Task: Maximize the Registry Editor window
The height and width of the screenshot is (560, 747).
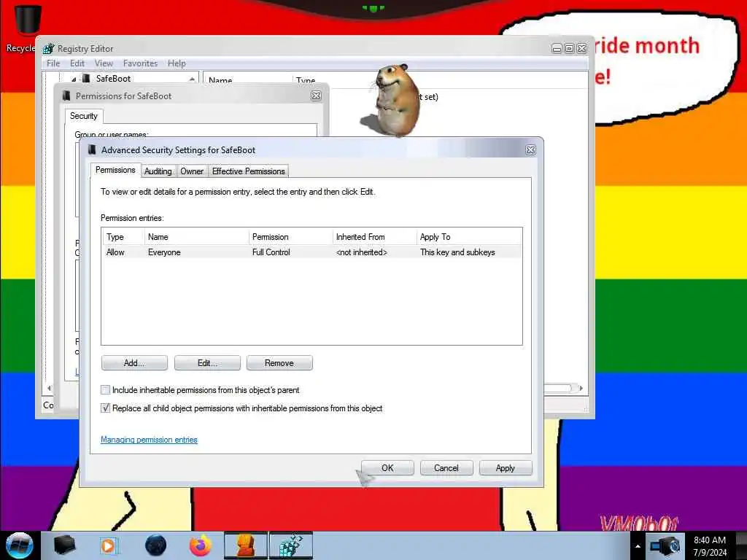Action: coord(569,49)
